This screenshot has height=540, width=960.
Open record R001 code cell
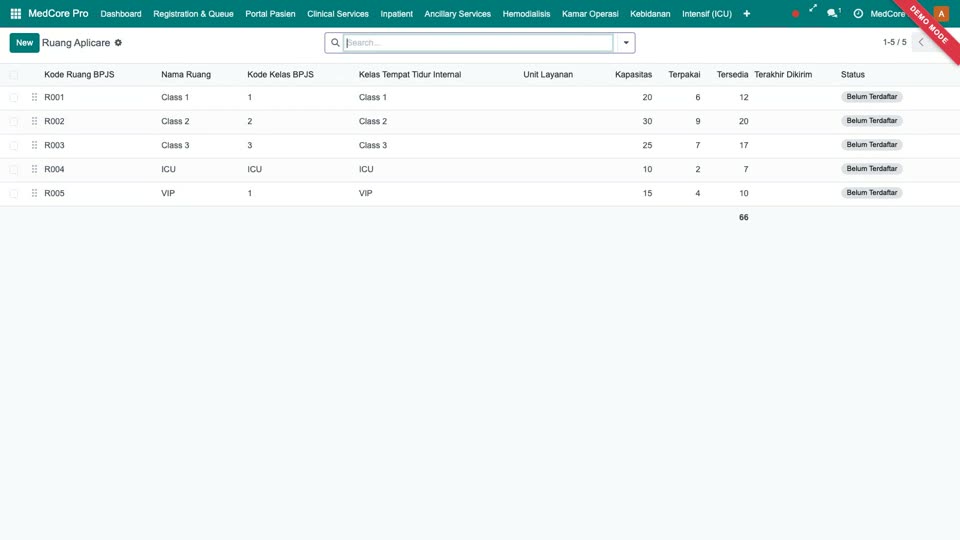(54, 97)
